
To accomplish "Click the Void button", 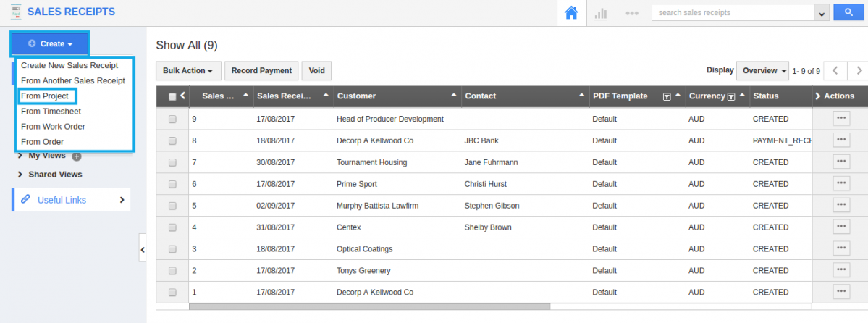I will pyautogui.click(x=316, y=70).
